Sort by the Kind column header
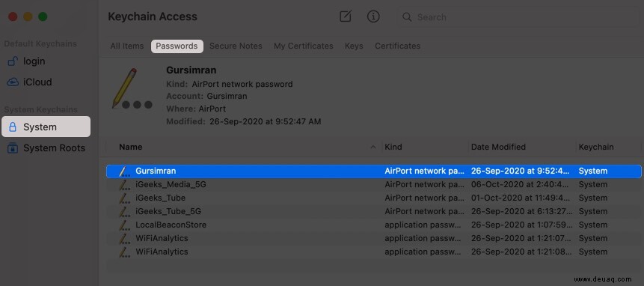644x286 pixels. [393, 147]
